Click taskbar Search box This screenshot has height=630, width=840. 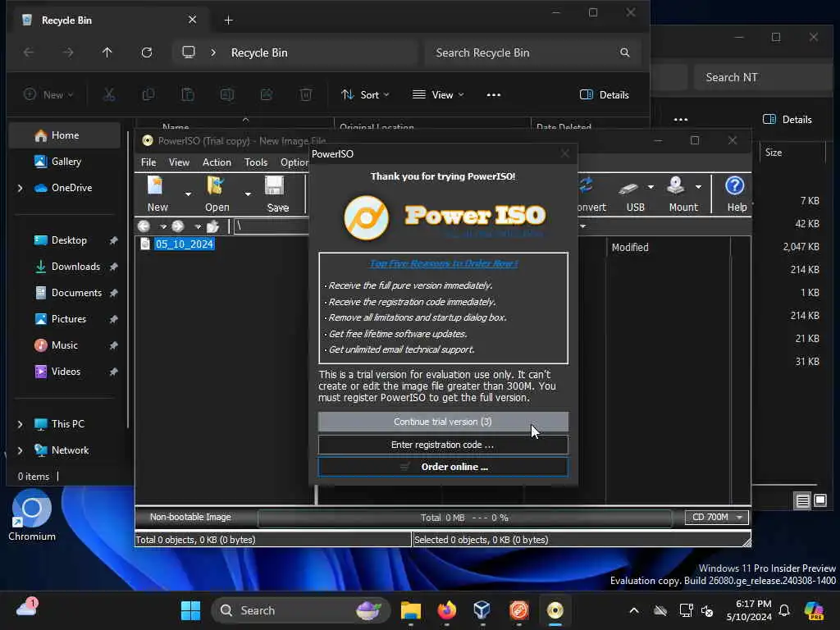coord(300,610)
